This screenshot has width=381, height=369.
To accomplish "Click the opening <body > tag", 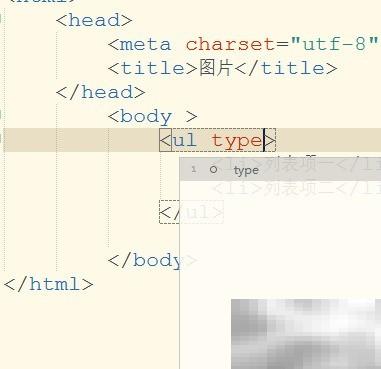I will coord(153,116).
